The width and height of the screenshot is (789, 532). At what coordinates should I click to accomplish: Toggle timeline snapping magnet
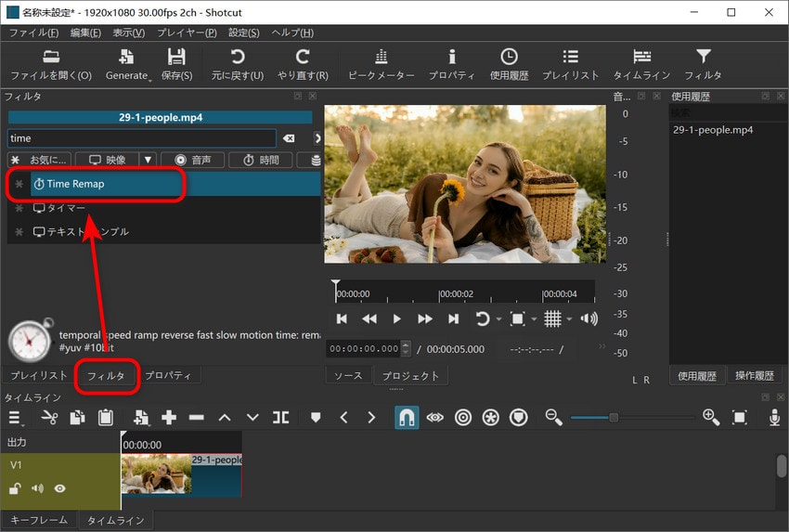[407, 418]
